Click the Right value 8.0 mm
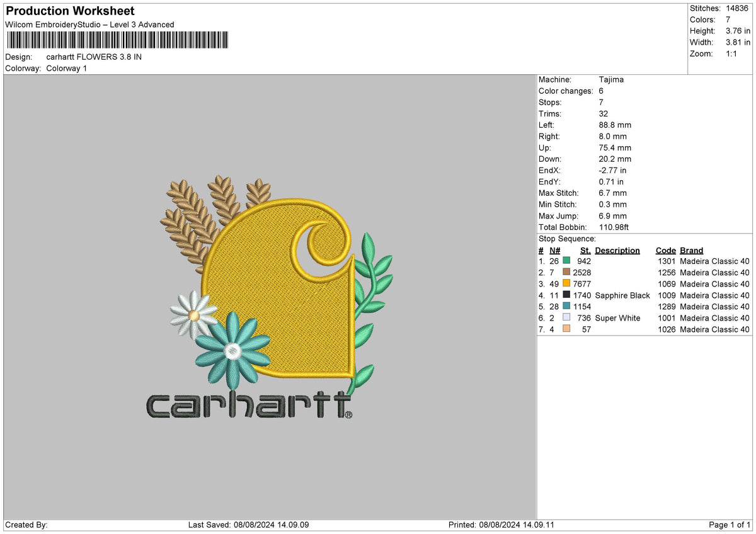This screenshot has height=534, width=756. pyautogui.click(x=613, y=137)
